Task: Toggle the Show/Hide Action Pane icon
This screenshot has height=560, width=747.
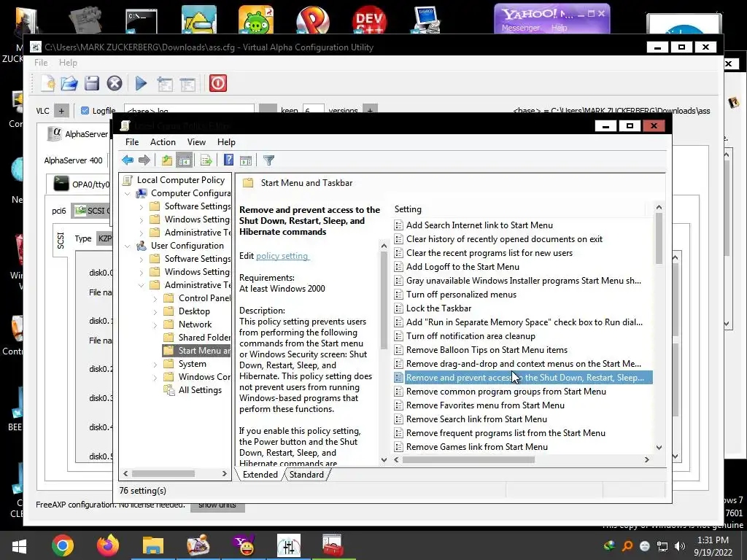Action: [x=246, y=160]
